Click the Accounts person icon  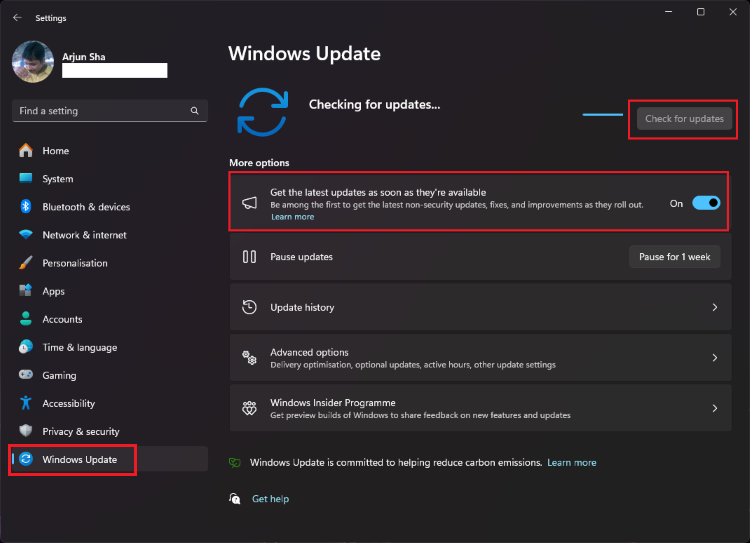coord(26,319)
